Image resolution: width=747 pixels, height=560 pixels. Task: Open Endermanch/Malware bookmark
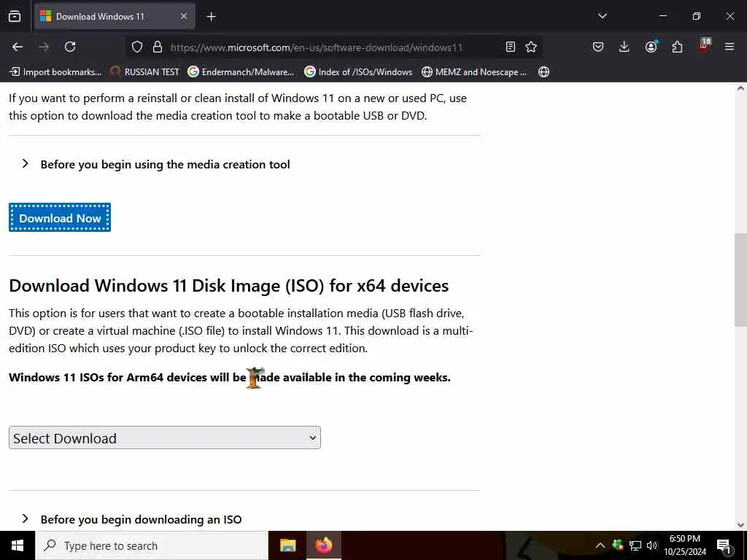[x=241, y=72]
